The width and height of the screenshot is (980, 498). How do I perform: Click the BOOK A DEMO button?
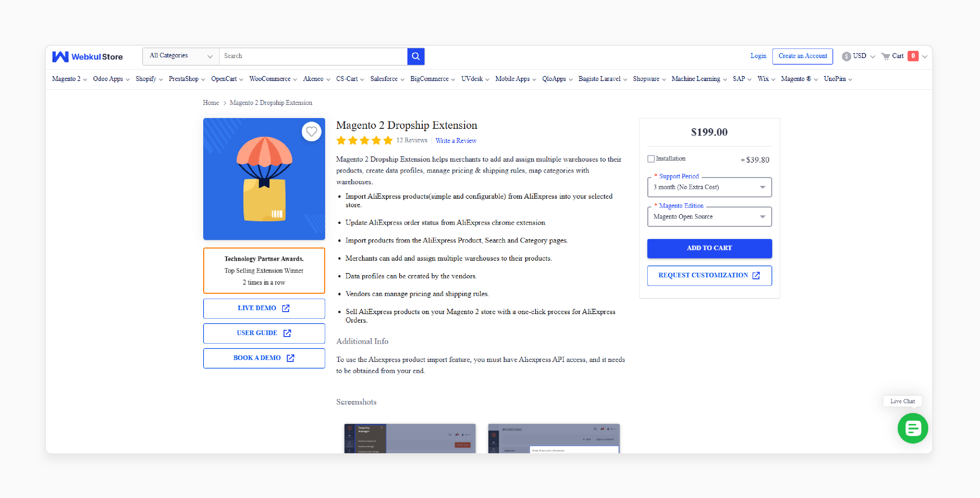(x=264, y=358)
